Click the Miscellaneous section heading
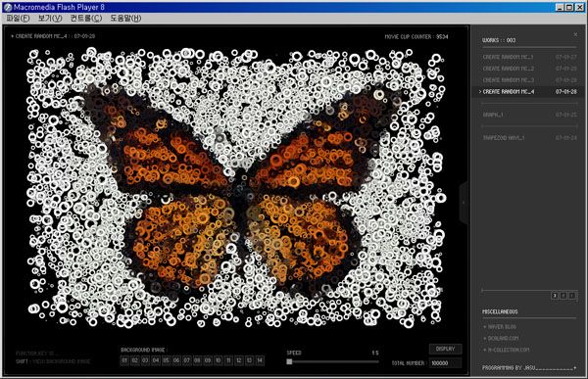 point(500,311)
